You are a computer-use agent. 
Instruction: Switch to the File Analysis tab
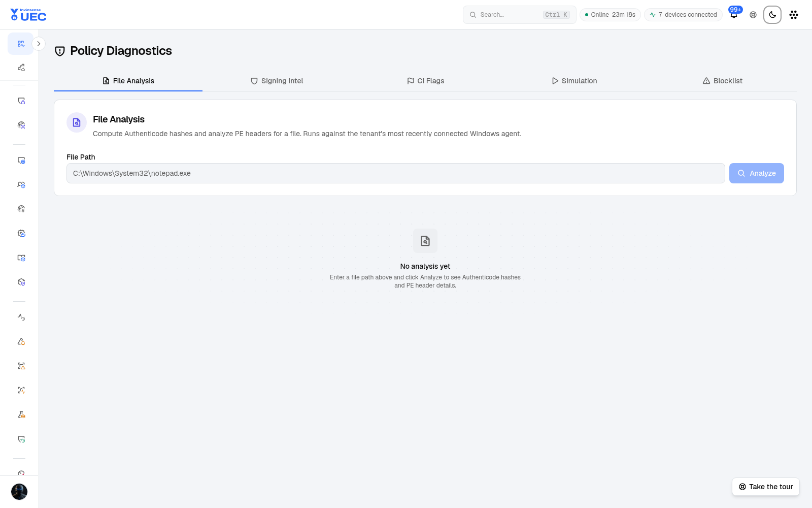click(128, 81)
